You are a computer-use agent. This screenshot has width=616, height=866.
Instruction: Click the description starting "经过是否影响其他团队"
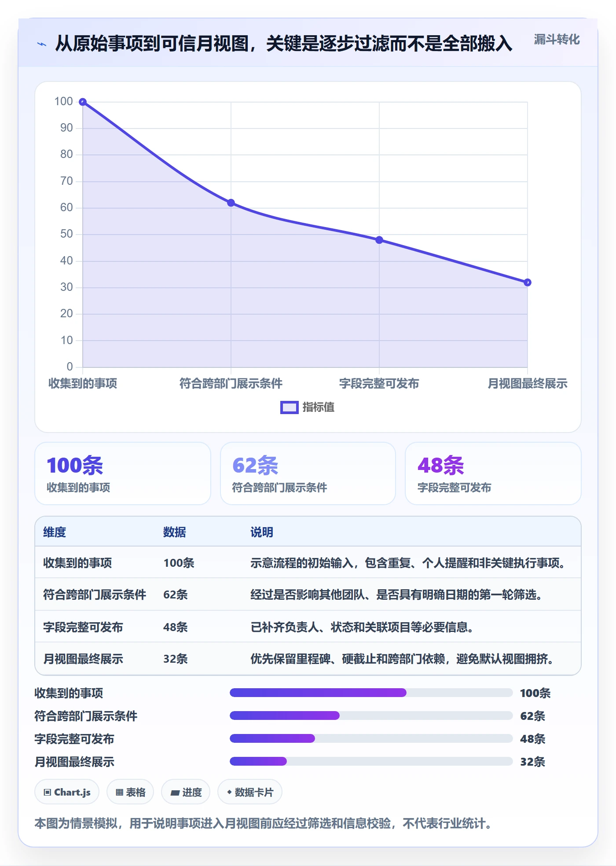pyautogui.click(x=397, y=594)
